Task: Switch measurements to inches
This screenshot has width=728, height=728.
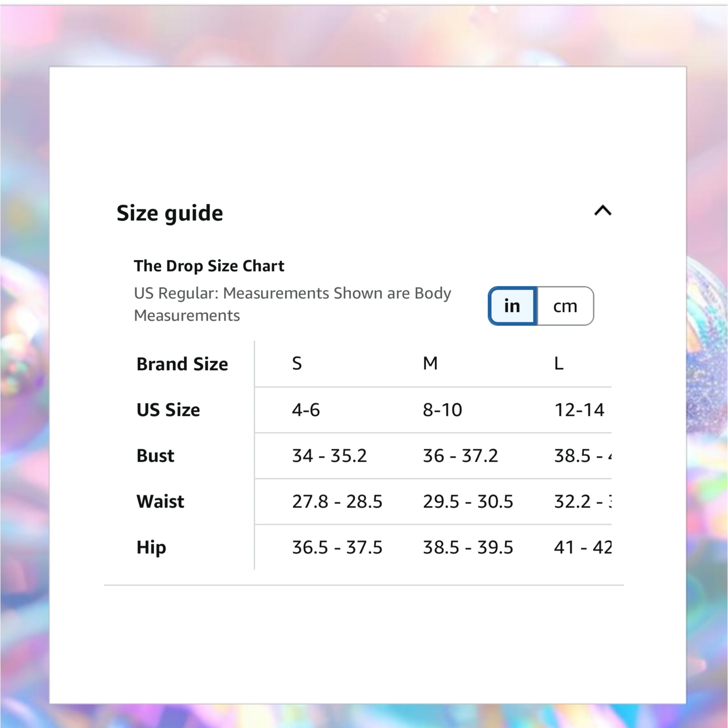Action: (512, 306)
